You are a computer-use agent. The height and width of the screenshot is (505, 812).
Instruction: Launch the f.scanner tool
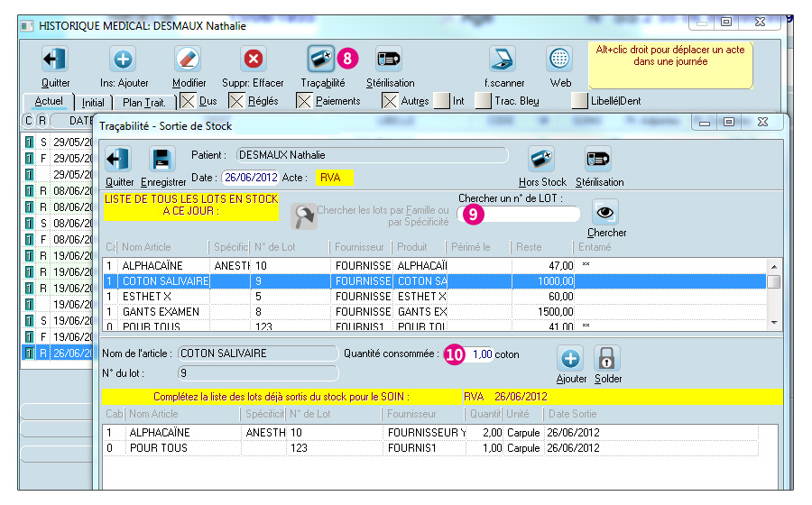click(x=503, y=59)
